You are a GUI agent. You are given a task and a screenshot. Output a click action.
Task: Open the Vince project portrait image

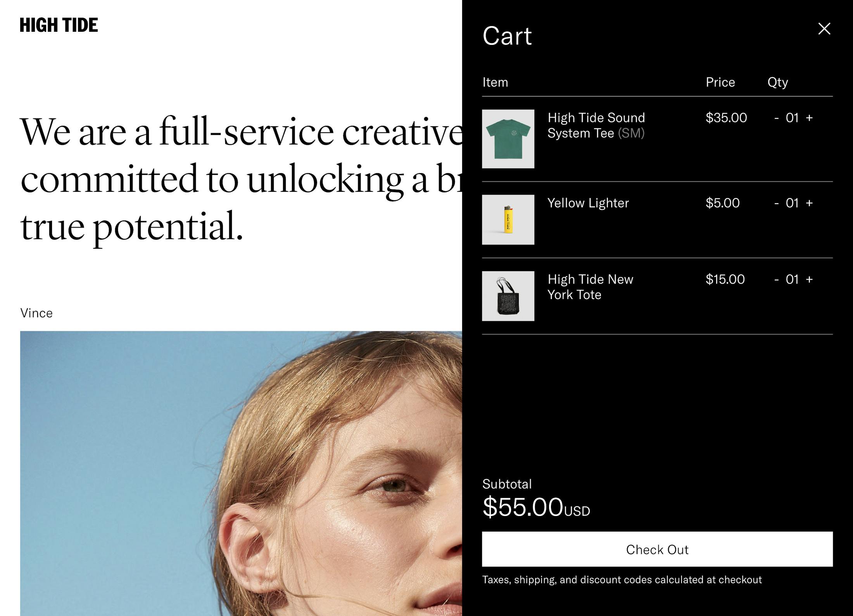[241, 473]
